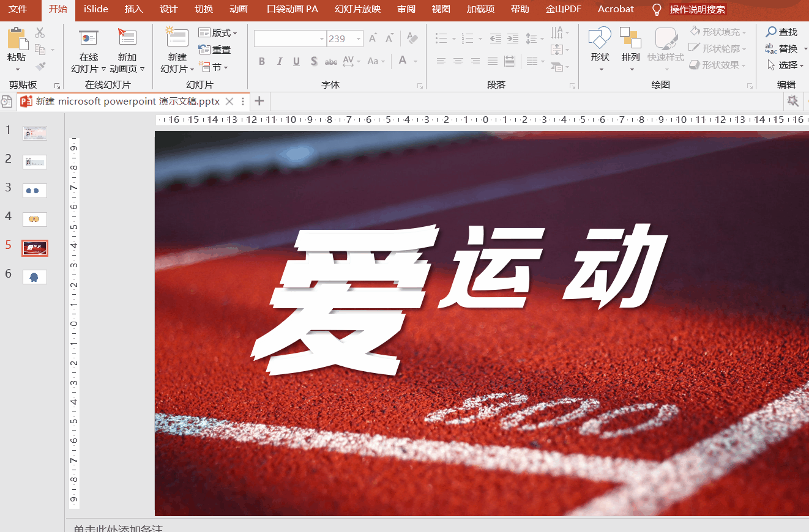Add a new document tab with plus
Viewport: 809px width, 532px height.
(x=259, y=102)
